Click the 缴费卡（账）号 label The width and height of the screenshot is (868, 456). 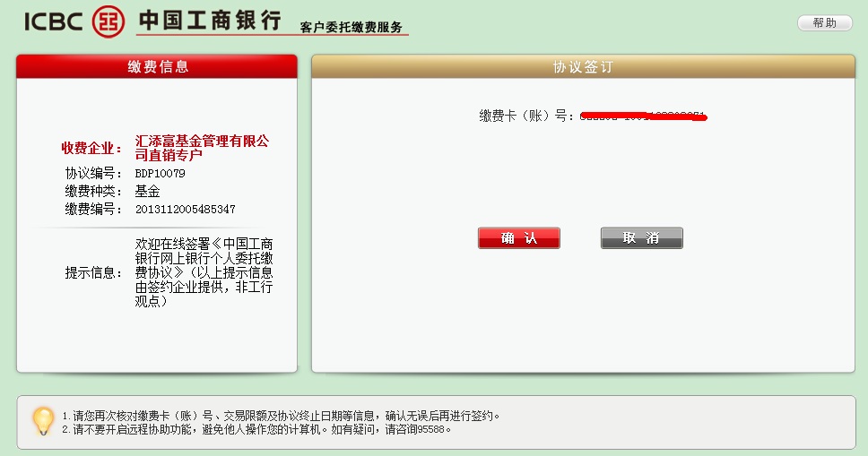527,116
